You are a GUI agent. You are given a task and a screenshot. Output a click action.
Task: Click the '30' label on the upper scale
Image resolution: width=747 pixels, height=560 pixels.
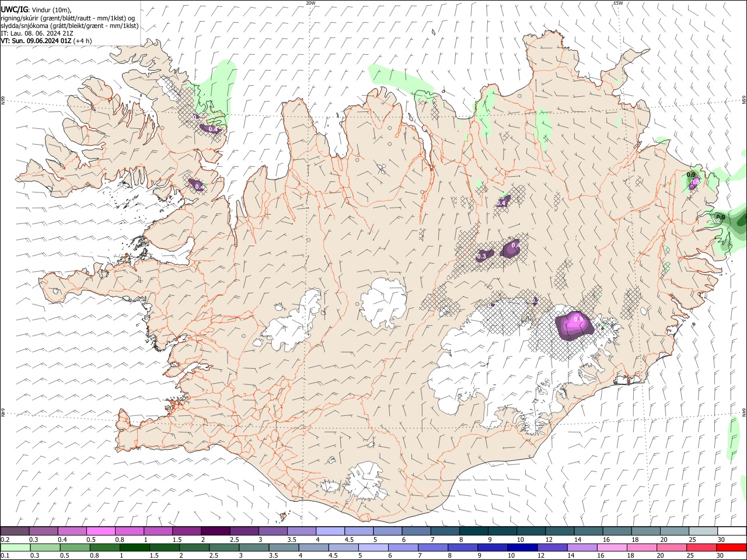[x=721, y=540]
